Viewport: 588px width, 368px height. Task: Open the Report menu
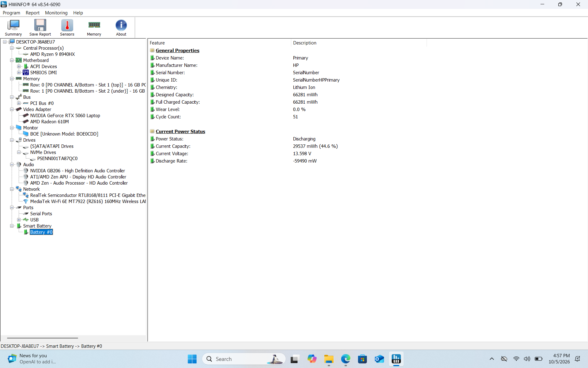[32, 13]
